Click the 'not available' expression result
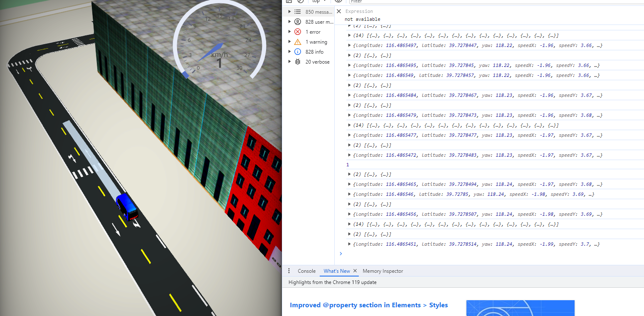The image size is (644, 316). coord(362,19)
